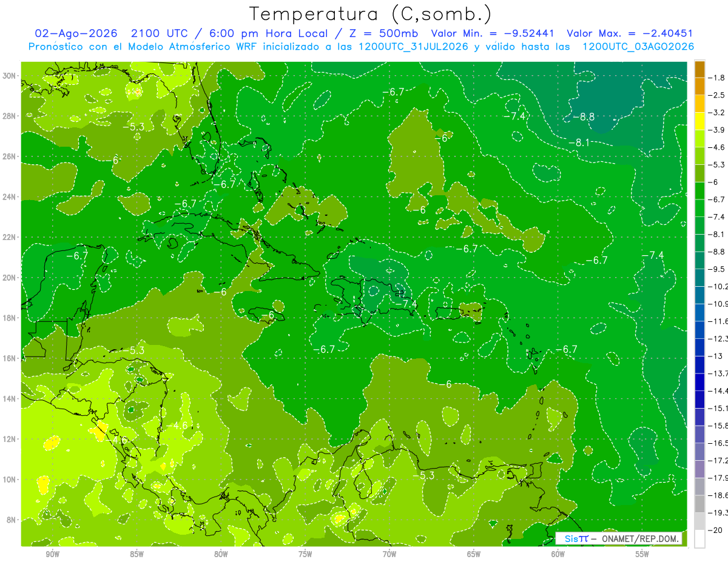The height and width of the screenshot is (562, 728).
Task: Click the '10N' latitude axis label
Action: click(x=9, y=480)
